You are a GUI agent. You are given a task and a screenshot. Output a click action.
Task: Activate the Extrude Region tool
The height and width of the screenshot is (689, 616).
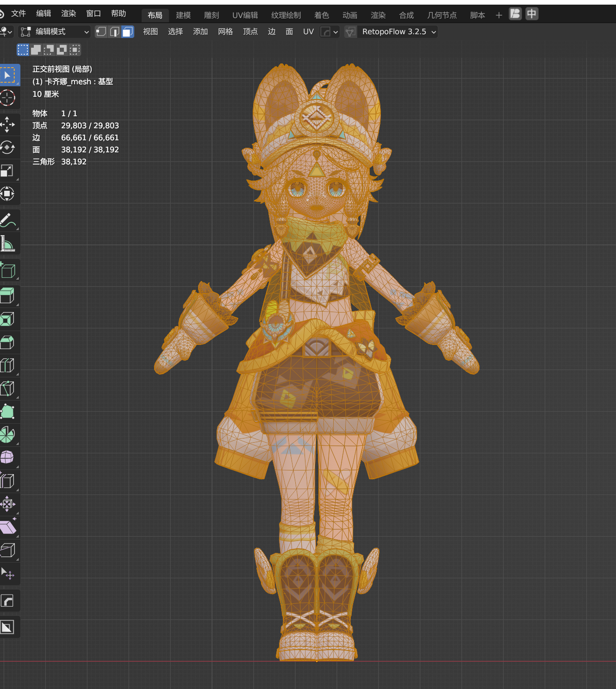(7, 296)
